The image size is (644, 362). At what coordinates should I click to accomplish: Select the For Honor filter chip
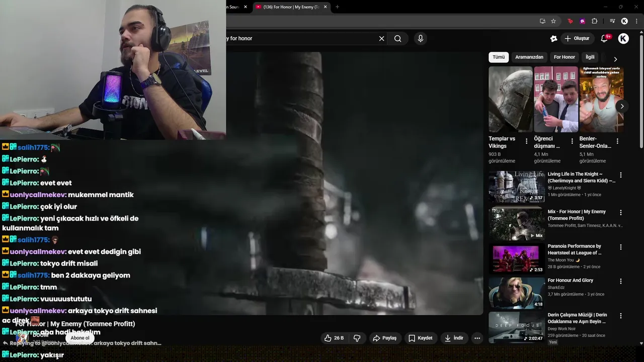coord(565,57)
